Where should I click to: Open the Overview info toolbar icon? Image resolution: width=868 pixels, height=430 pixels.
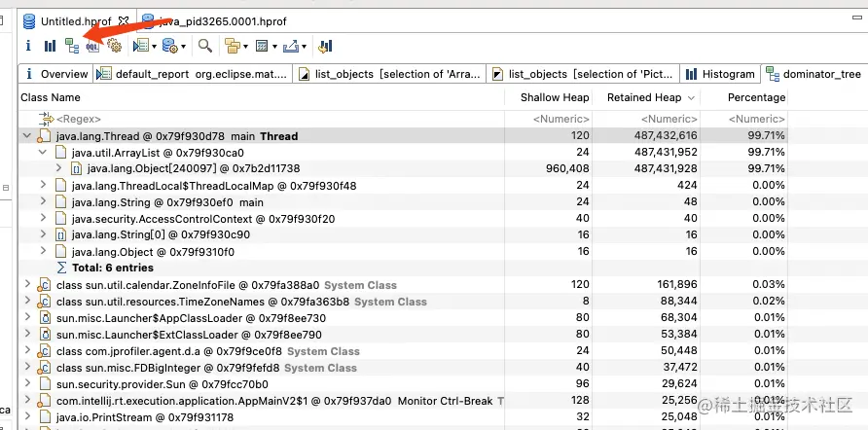pos(28,46)
